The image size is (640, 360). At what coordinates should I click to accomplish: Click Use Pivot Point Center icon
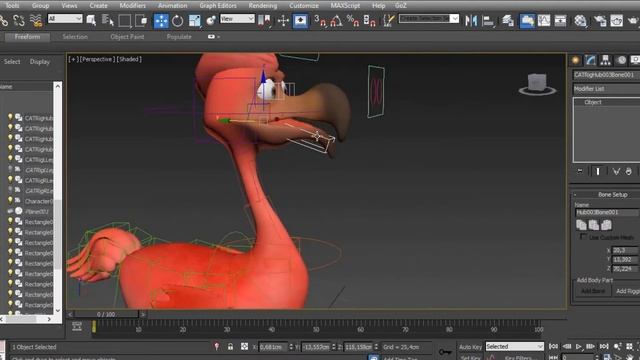(264, 20)
